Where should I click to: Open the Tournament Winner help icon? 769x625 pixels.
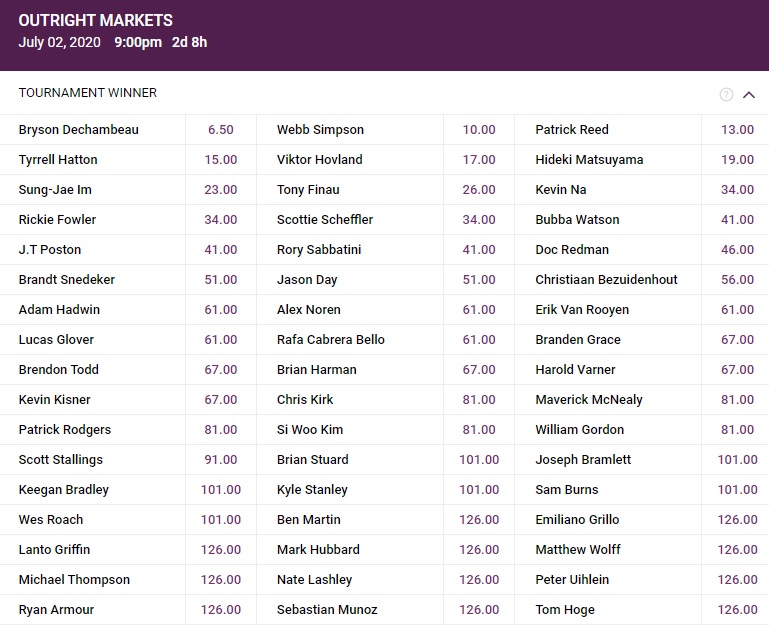pyautogui.click(x=726, y=94)
